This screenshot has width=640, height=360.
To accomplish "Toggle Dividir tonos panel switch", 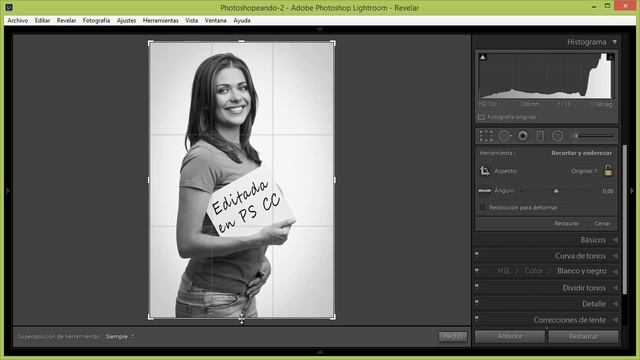I will pyautogui.click(x=476, y=287).
